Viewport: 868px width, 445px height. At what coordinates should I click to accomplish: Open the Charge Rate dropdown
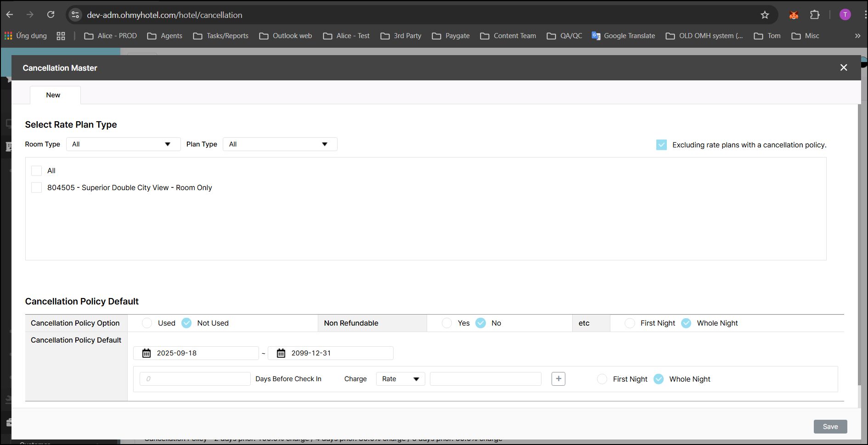point(400,379)
